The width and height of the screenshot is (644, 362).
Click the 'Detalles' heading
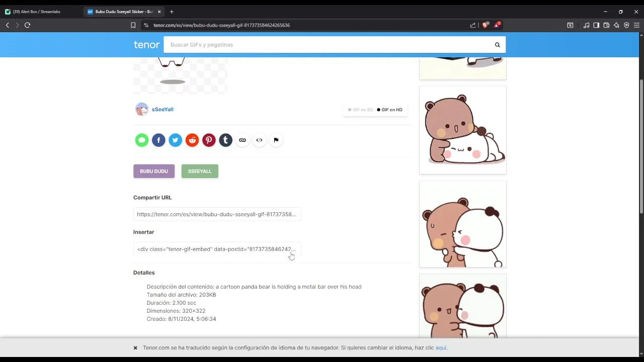[x=144, y=273]
